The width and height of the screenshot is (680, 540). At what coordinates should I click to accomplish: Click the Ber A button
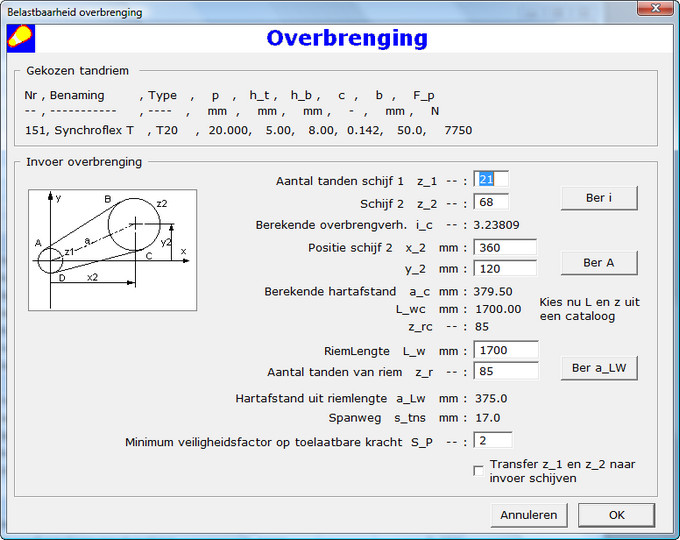[599, 263]
